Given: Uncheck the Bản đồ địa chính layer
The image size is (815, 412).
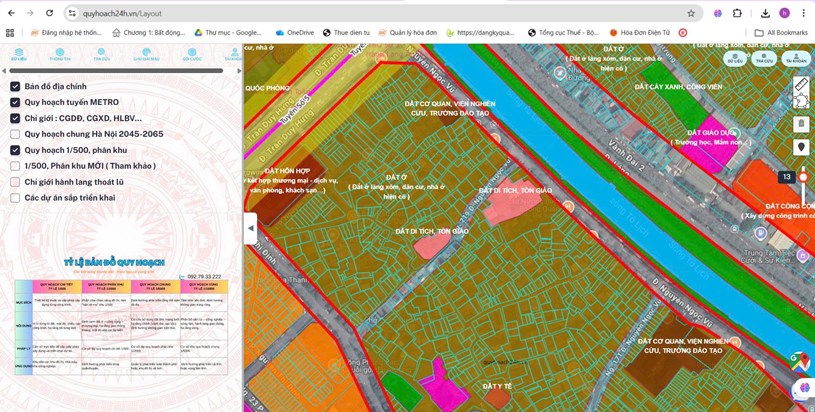Looking at the screenshot, I should [15, 87].
